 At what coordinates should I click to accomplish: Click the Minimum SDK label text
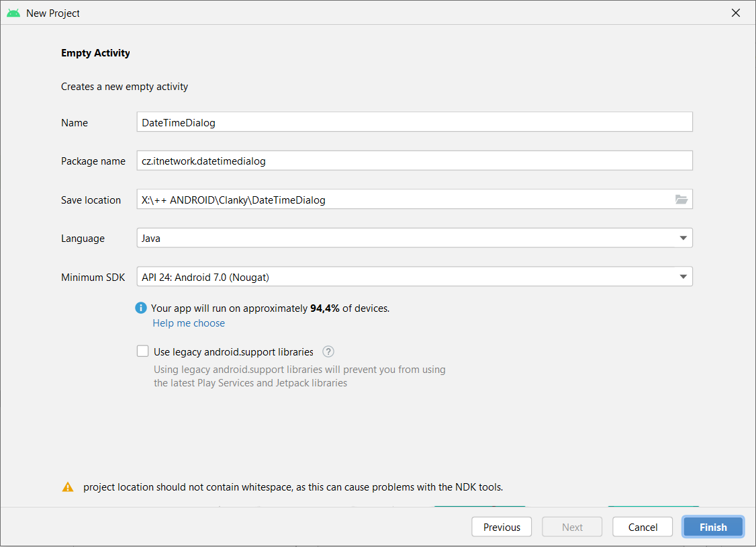(x=93, y=277)
